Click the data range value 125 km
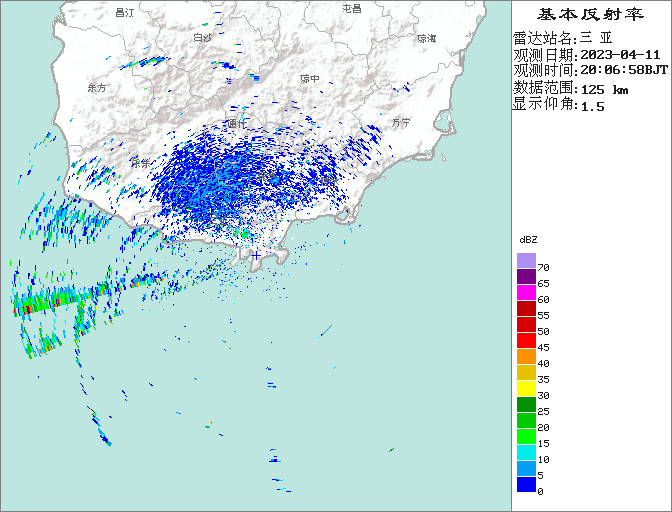Image resolution: width=672 pixels, height=512 pixels. click(604, 90)
